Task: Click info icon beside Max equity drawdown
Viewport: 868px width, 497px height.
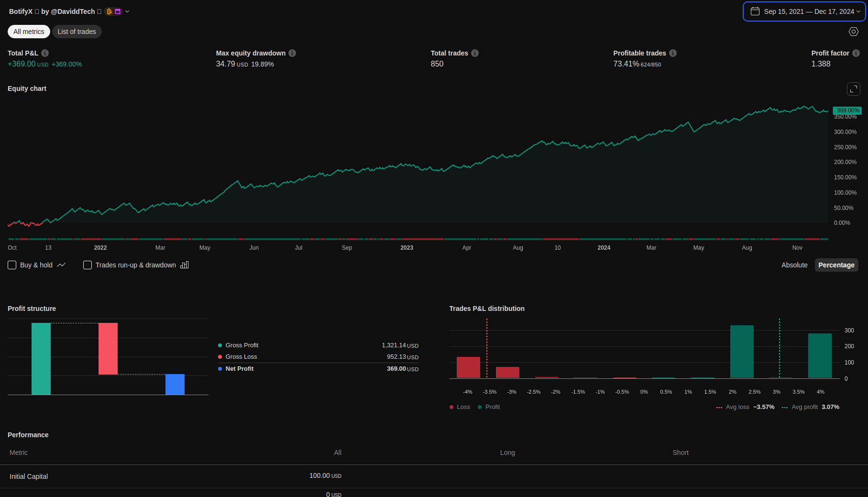Action: (x=292, y=53)
